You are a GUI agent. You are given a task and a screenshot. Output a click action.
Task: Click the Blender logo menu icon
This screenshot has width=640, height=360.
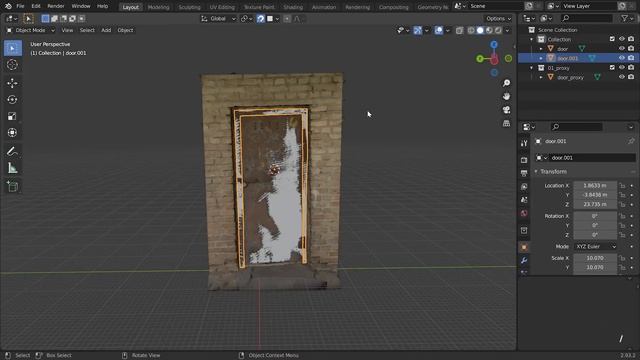click(x=8, y=6)
